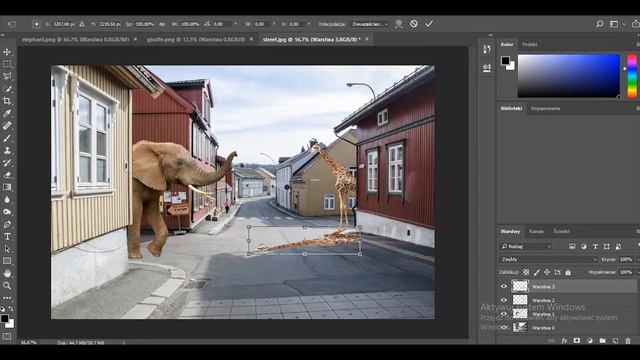
Task: Toggle pixel layer filter
Action: click(572, 247)
